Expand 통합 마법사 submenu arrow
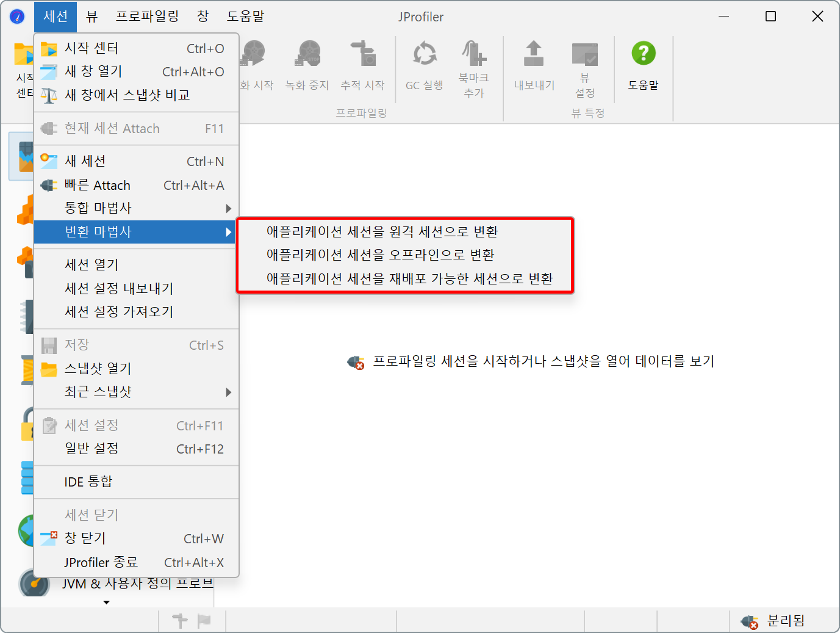 pos(228,208)
